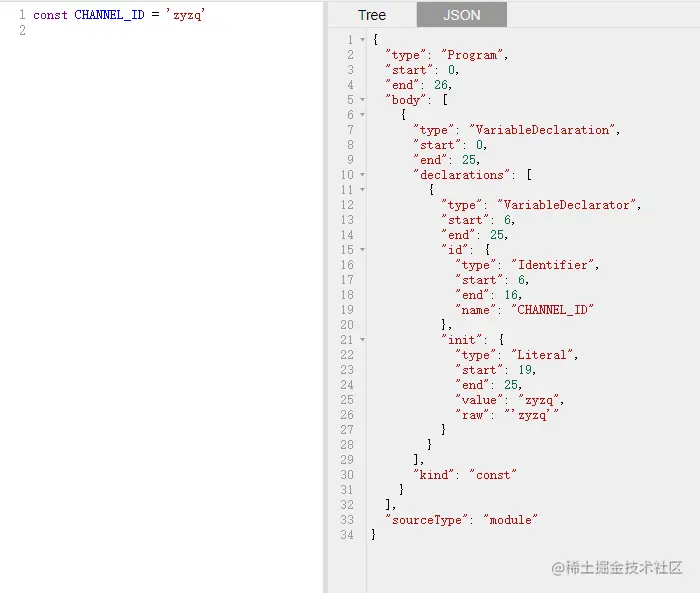This screenshot has width=700, height=593.
Task: Click line number 1 in source editor gutter
Action: pyautogui.click(x=22, y=15)
